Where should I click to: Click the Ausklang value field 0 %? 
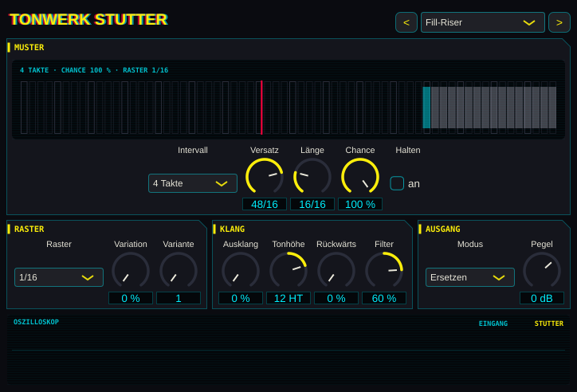[x=241, y=298]
